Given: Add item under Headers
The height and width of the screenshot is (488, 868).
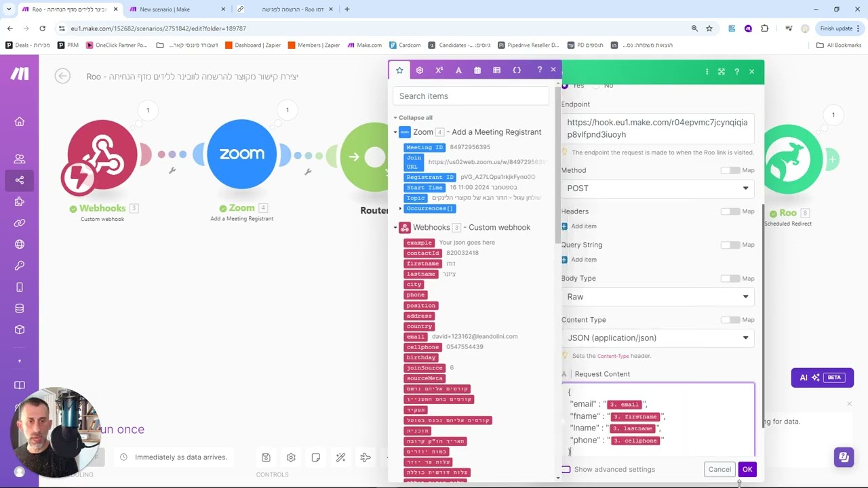Looking at the screenshot, I should click(x=579, y=226).
